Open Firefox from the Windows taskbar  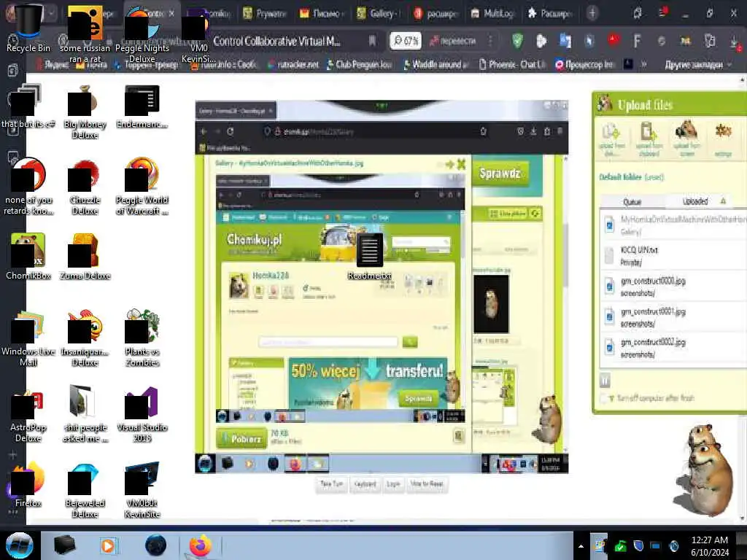point(201,545)
